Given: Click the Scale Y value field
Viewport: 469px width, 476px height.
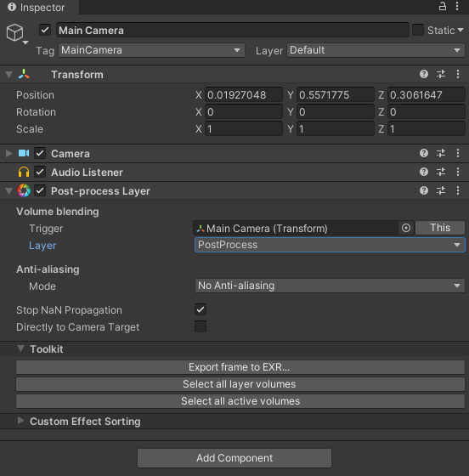Looking at the screenshot, I should coord(336,129).
